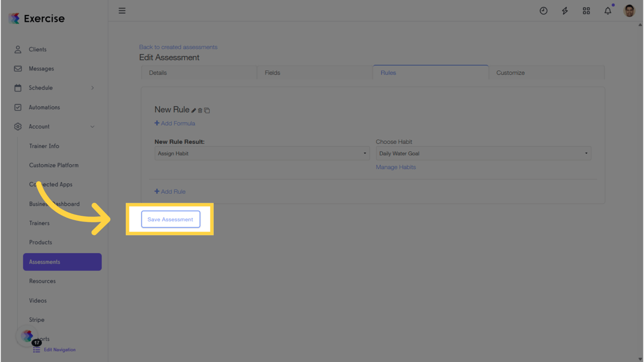Screen dimensions: 644x362
Task: Change the Daily Water Goal habit dropdown
Action: [483, 153]
